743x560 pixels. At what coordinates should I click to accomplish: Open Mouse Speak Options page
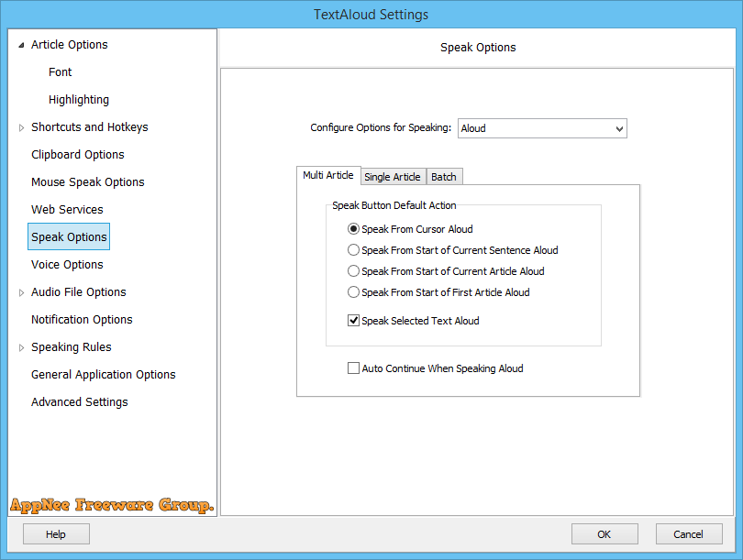pyautogui.click(x=88, y=181)
